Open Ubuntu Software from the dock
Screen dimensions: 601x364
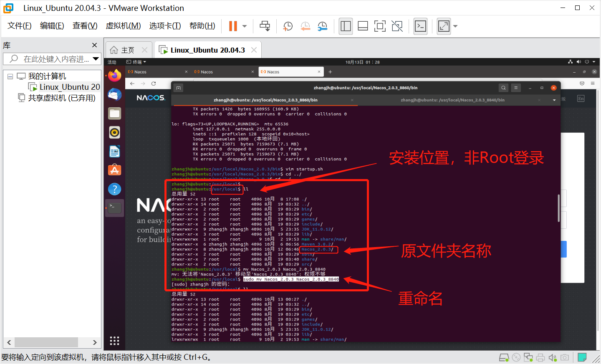(x=114, y=170)
